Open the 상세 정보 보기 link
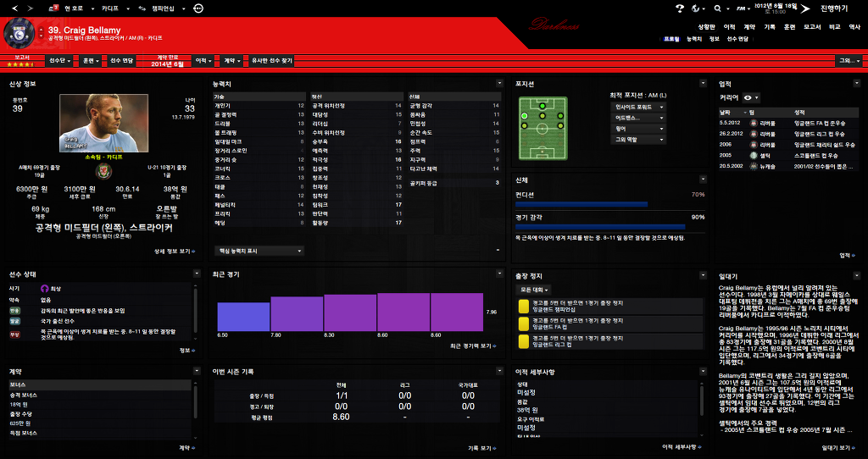Image resolution: width=868 pixels, height=459 pixels. [x=175, y=251]
